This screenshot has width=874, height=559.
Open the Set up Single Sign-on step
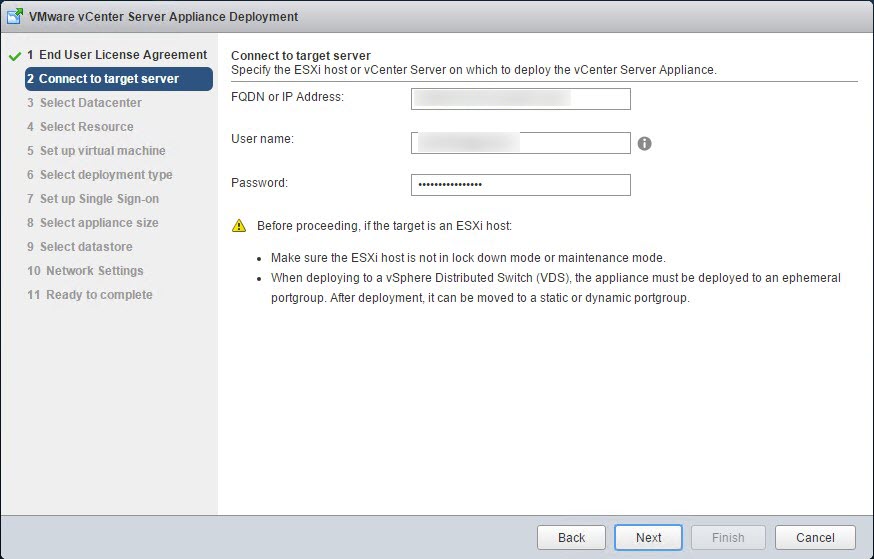click(x=93, y=198)
